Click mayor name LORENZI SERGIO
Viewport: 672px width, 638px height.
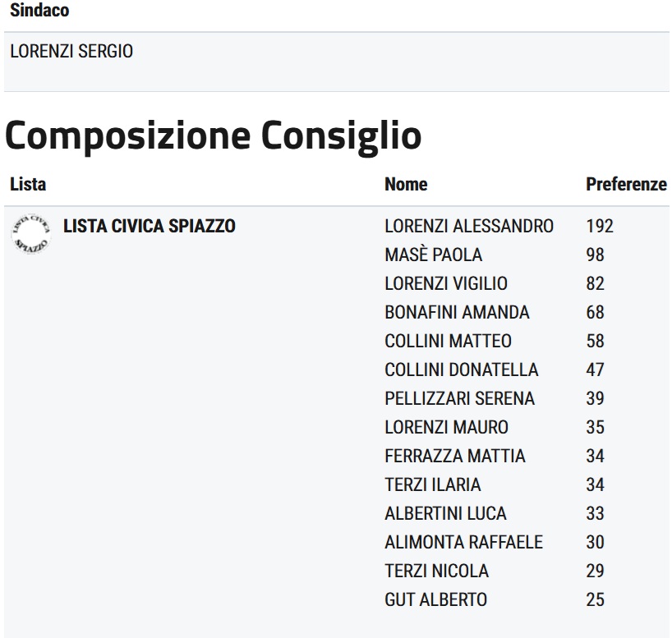pos(71,52)
